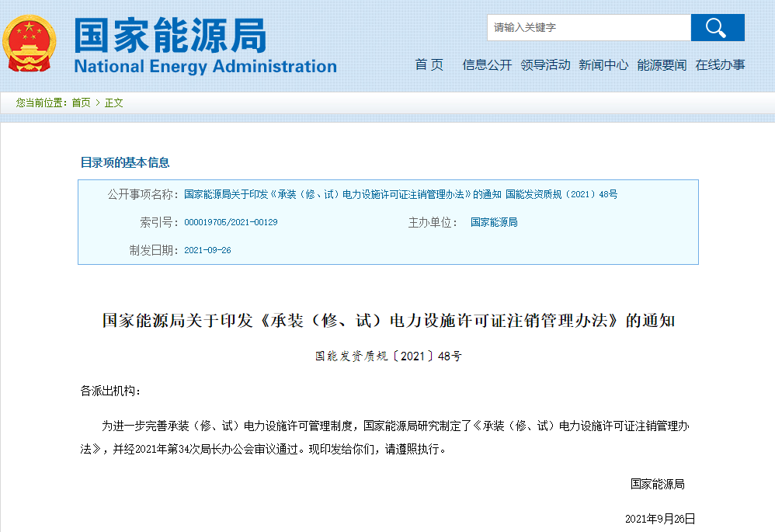Viewport: 775px width, 532px height.
Task: Open 能源要闻 in the navigation bar
Action: (x=662, y=64)
